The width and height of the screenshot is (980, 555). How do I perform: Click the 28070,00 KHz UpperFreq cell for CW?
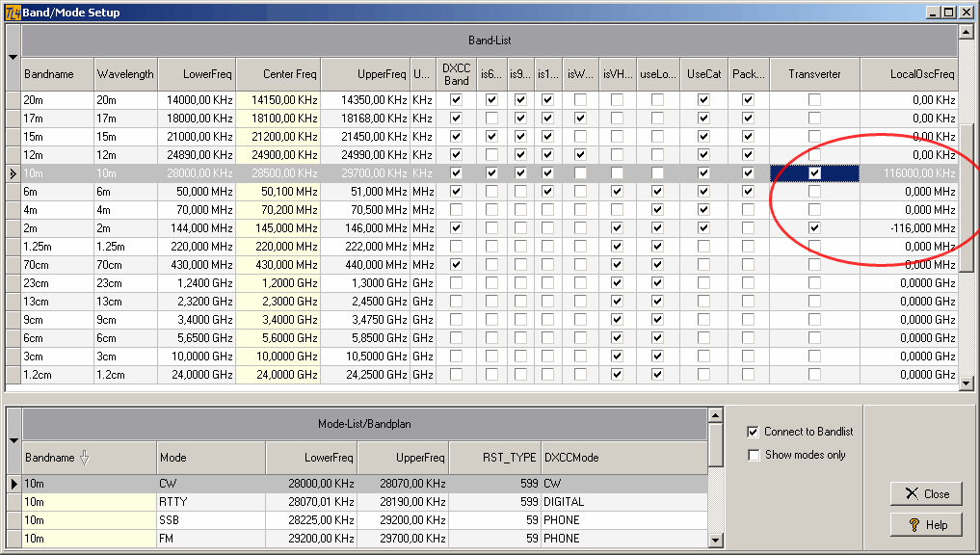point(403,484)
